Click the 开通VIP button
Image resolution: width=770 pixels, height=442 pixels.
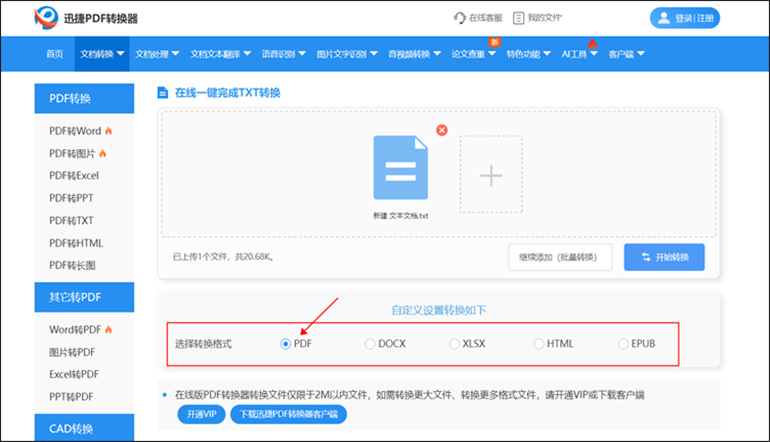pyautogui.click(x=201, y=414)
